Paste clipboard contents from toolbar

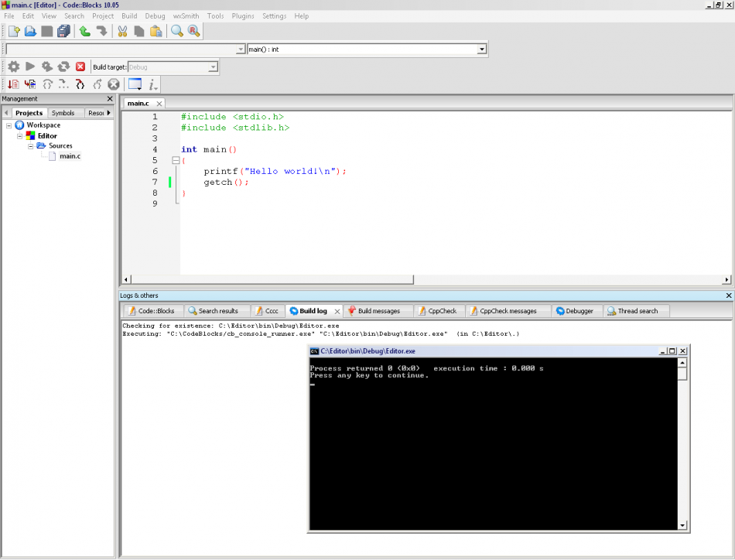coord(156,32)
